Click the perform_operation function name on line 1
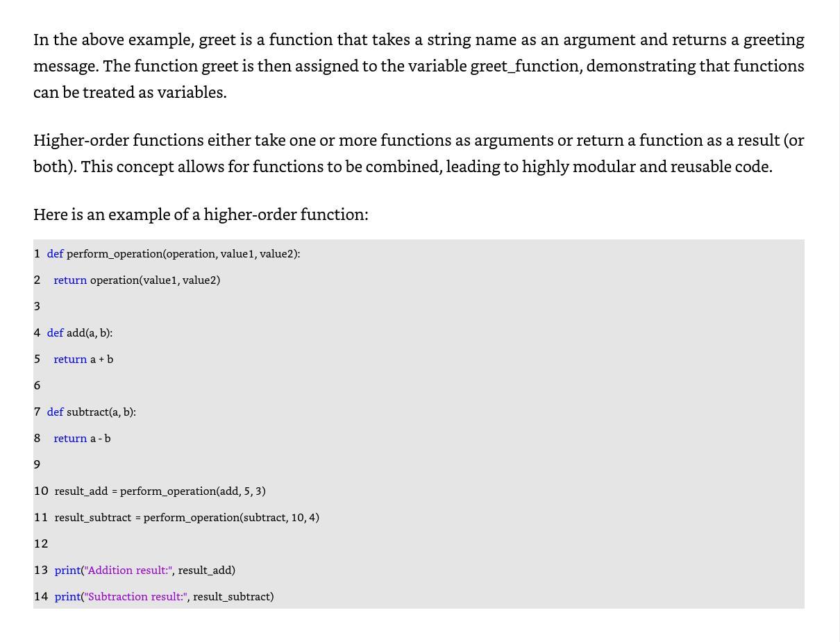The image size is (840, 642). coord(115,253)
